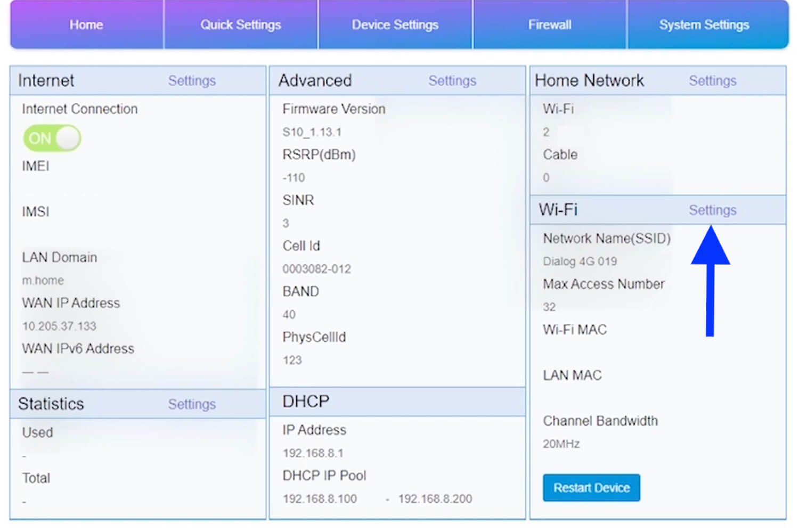This screenshot has width=799, height=532.
Task: Click the Cell Id value 0003082-012
Action: (316, 269)
